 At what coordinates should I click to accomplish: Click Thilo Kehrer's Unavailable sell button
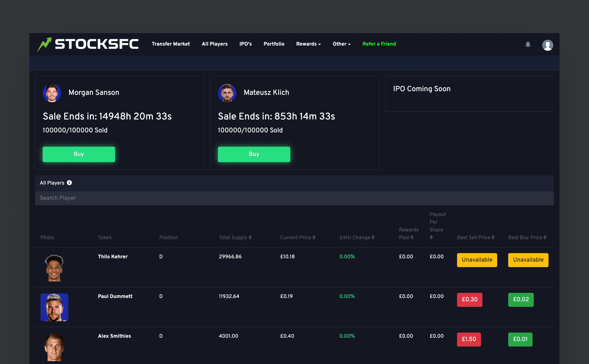click(x=477, y=260)
